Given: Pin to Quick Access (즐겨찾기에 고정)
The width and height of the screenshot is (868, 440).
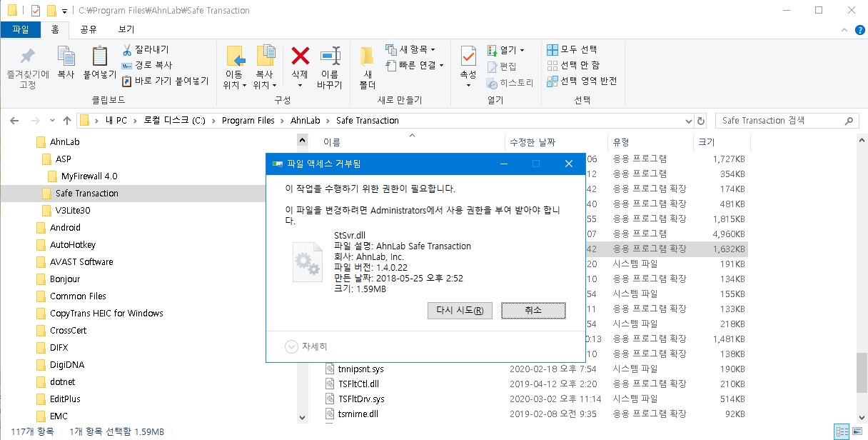Looking at the screenshot, I should pyautogui.click(x=27, y=67).
